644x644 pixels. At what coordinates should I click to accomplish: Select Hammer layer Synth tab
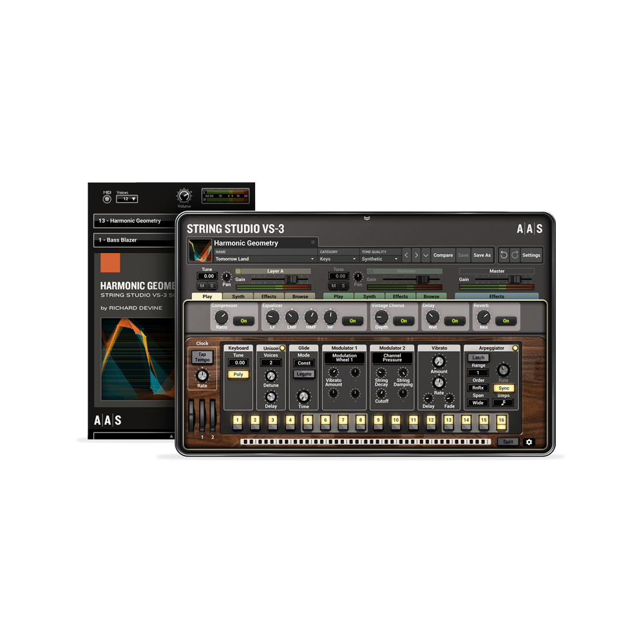tap(369, 296)
